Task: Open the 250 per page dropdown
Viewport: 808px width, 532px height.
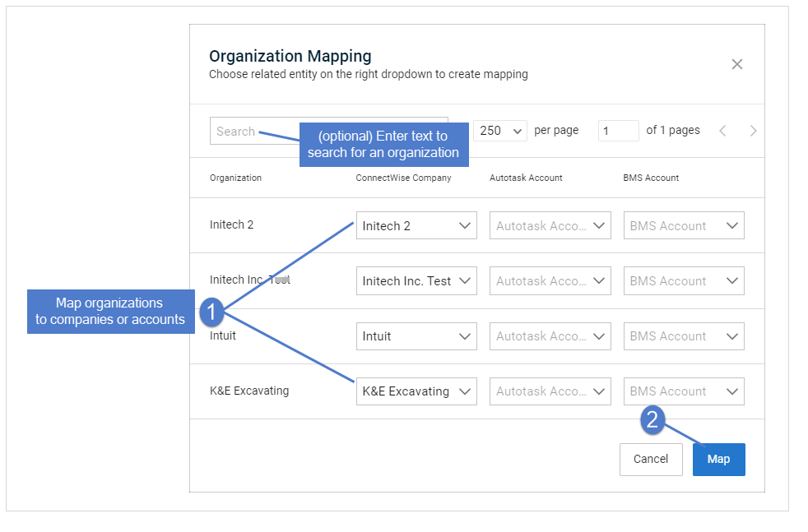Action: pyautogui.click(x=499, y=131)
